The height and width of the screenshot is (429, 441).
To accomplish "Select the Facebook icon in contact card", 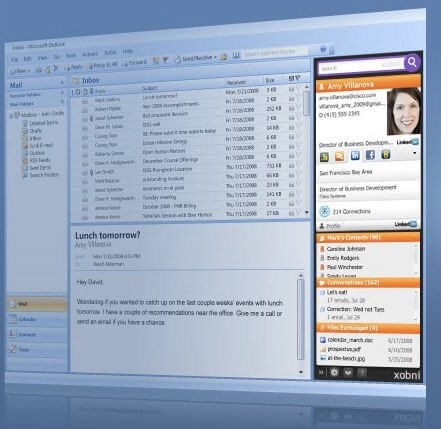I will tap(370, 155).
